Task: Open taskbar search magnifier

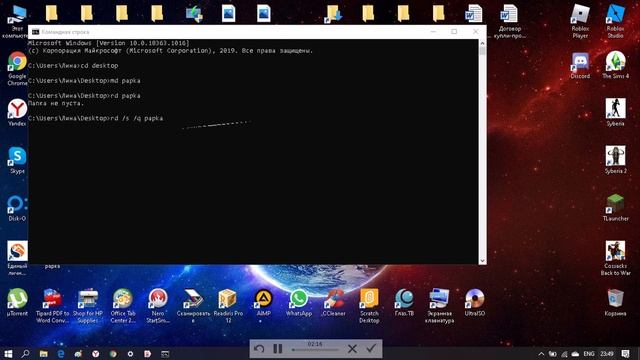Action: pos(25,353)
